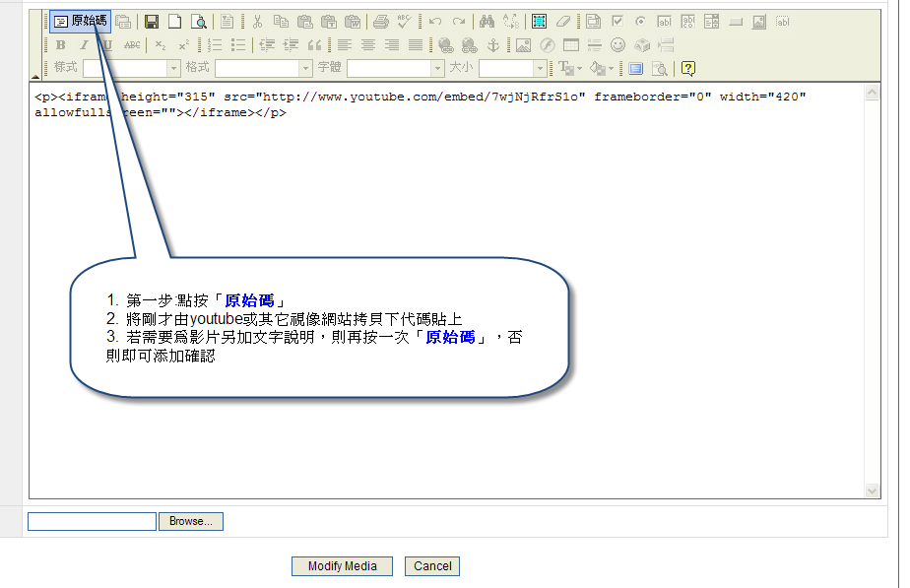The height and width of the screenshot is (588, 910).
Task: Open the 字體 font dropdown
Action: [x=437, y=68]
